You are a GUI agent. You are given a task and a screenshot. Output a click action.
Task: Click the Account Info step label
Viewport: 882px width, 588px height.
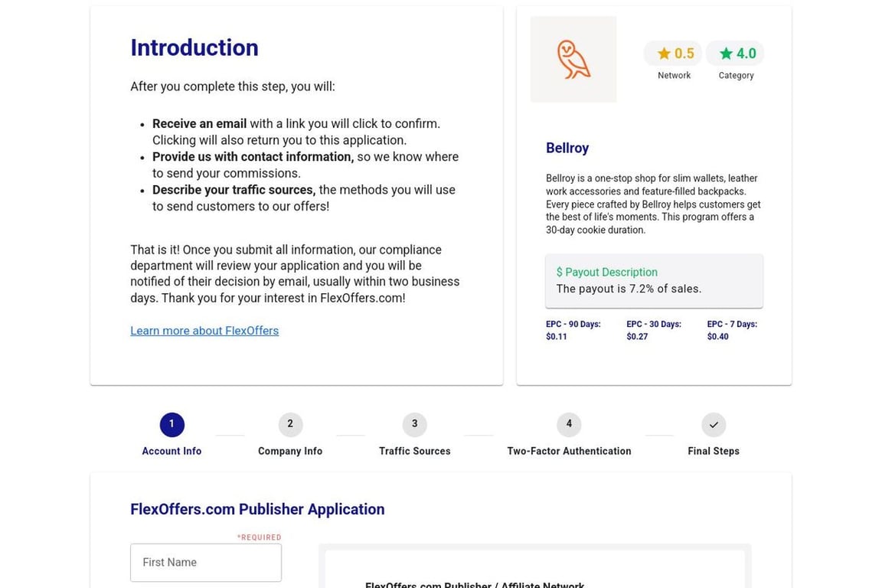[x=171, y=451]
